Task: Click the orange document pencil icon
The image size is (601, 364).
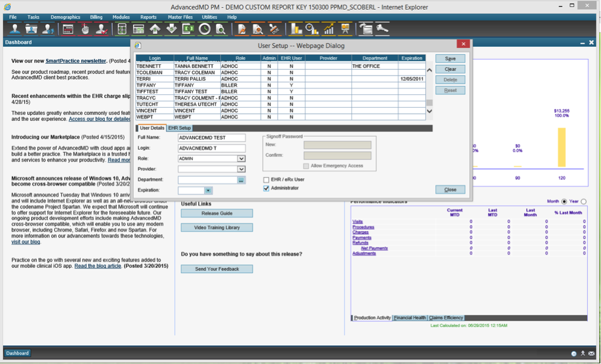Action: [241, 29]
